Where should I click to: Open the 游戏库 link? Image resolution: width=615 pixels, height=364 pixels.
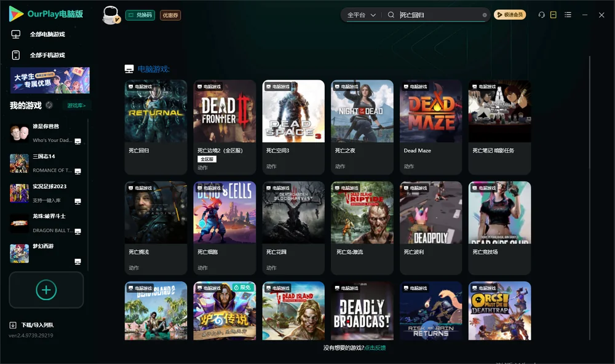point(76,106)
